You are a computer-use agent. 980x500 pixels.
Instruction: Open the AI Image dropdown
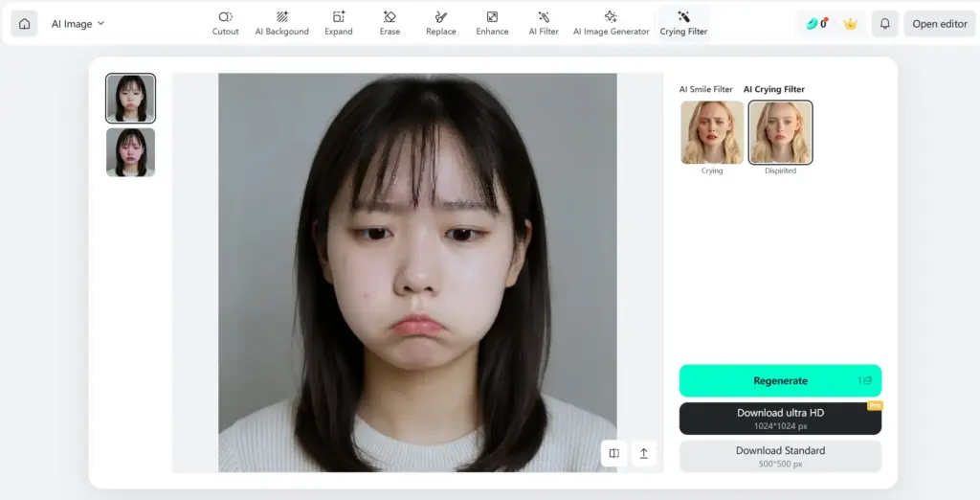click(x=78, y=24)
